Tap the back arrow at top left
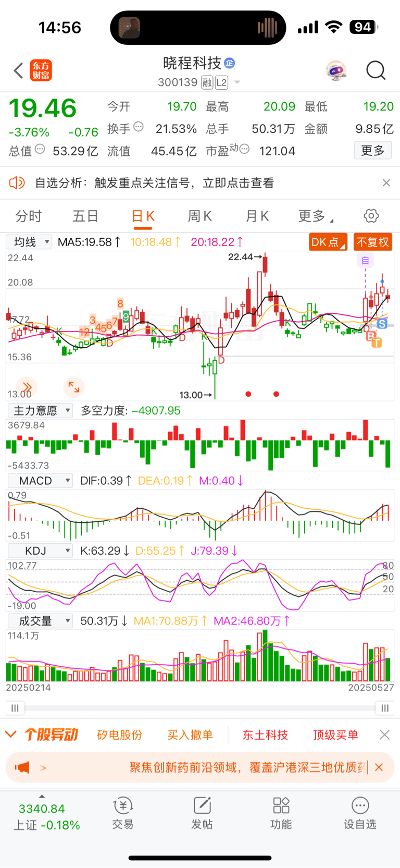This screenshot has height=868, width=400. [18, 70]
